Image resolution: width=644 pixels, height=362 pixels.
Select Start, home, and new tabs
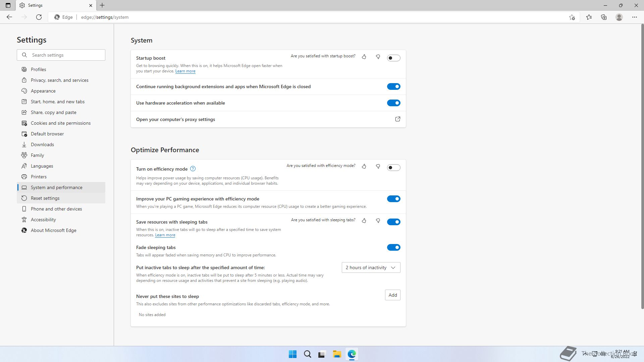click(x=61, y=102)
